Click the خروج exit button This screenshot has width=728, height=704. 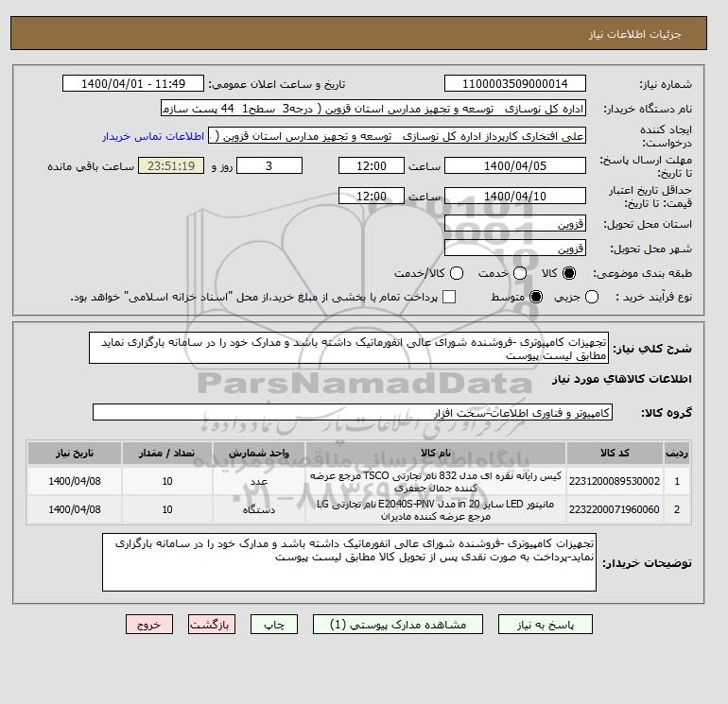(x=149, y=625)
